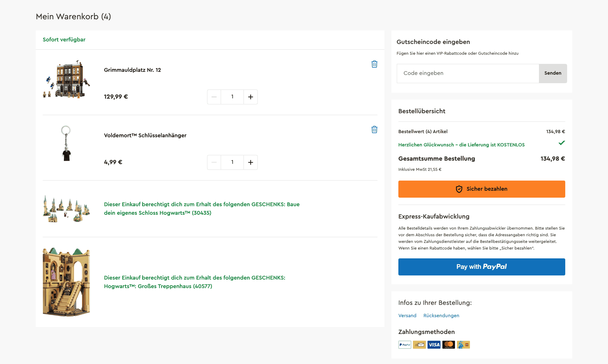Viewport: 608px width, 364px height.
Task: Open Voldemort keychain product image
Action: coord(66,143)
